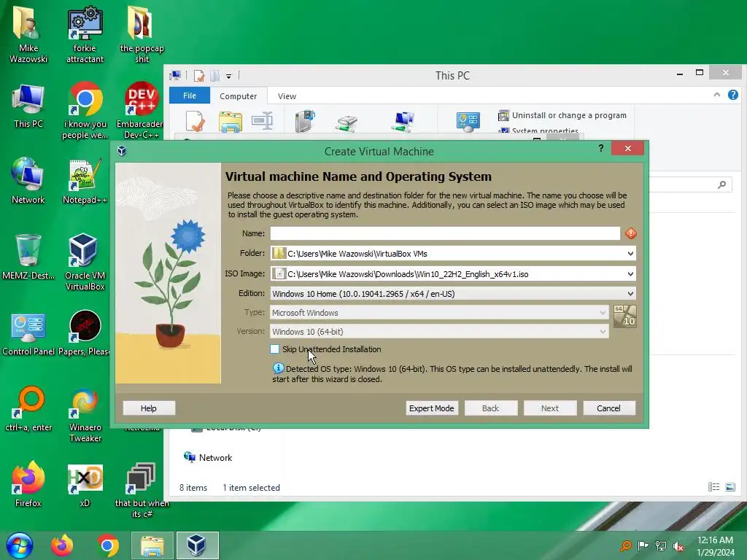Open the File tab in This PC
Viewport: 747px width, 560px height.
[x=190, y=96]
